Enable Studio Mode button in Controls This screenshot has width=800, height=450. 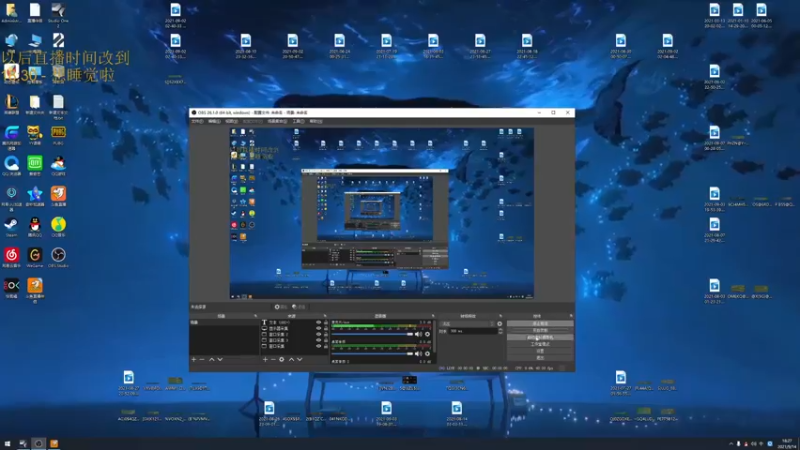[x=540, y=344]
